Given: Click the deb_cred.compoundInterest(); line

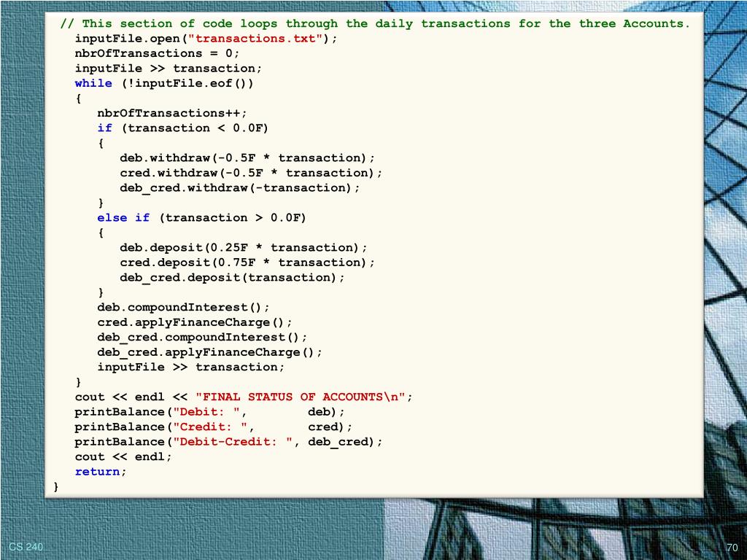Looking at the screenshot, I should (202, 338).
